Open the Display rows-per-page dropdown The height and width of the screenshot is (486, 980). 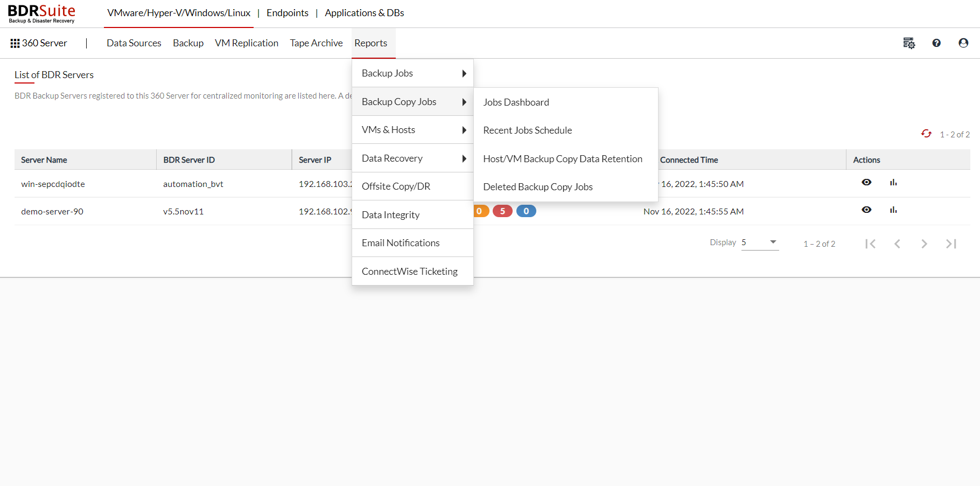[x=760, y=242]
